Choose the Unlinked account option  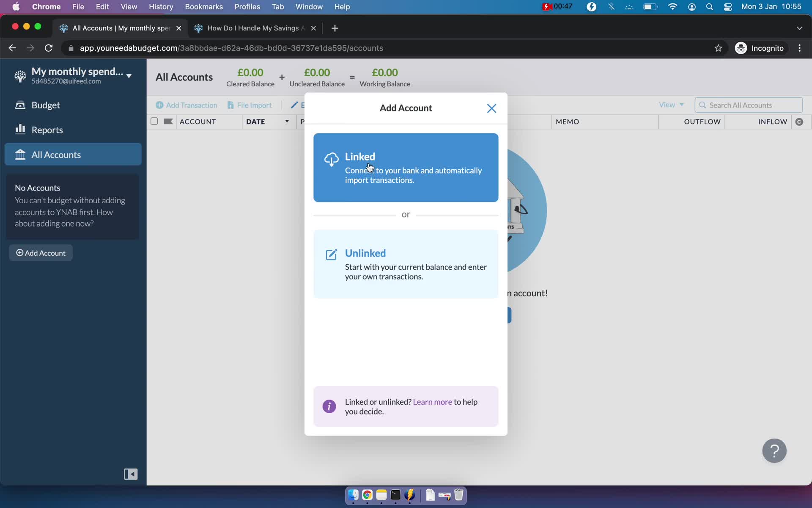click(406, 264)
